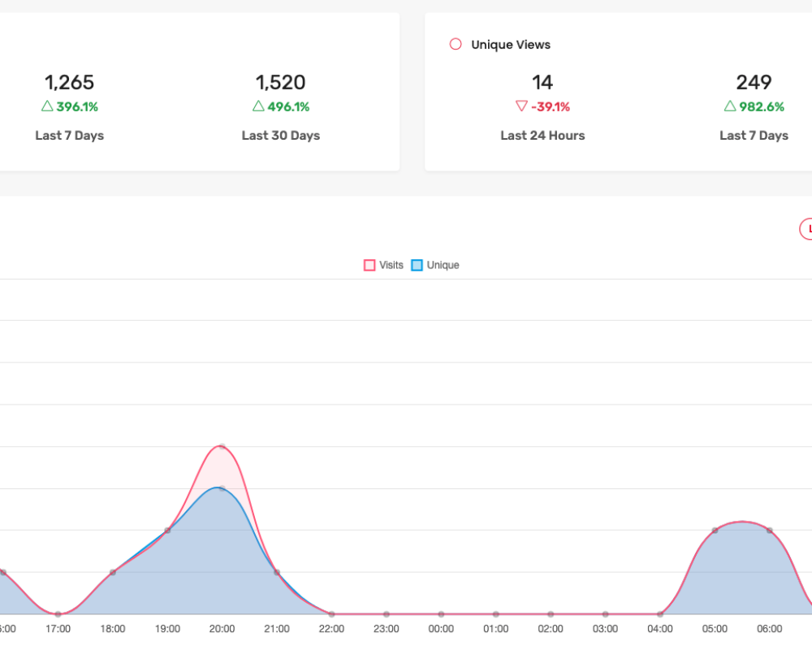Image resolution: width=812 pixels, height=650 pixels.
Task: Select the Visits peak point at 20:00
Action: tap(222, 446)
